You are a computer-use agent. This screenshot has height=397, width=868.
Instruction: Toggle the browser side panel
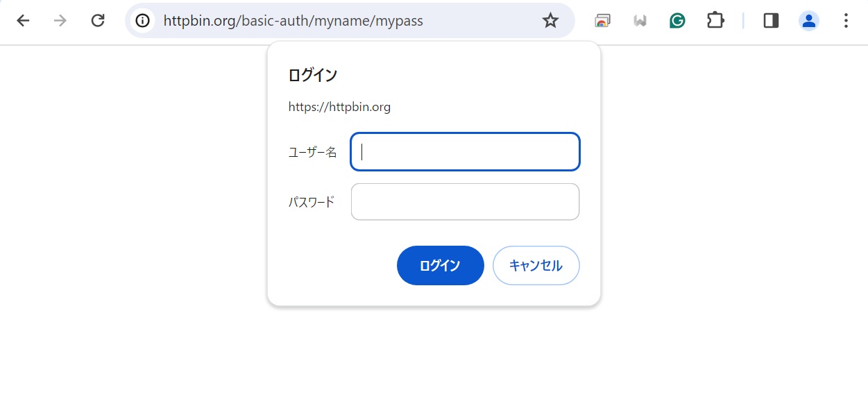click(771, 21)
